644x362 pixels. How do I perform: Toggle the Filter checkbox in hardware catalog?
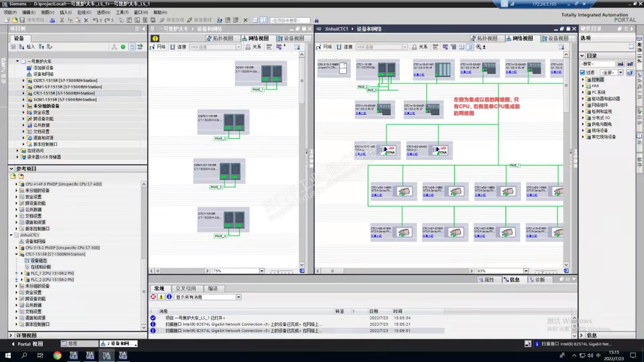(583, 72)
